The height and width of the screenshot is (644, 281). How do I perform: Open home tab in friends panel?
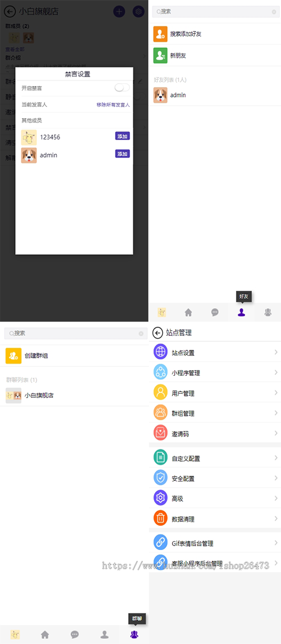click(188, 313)
